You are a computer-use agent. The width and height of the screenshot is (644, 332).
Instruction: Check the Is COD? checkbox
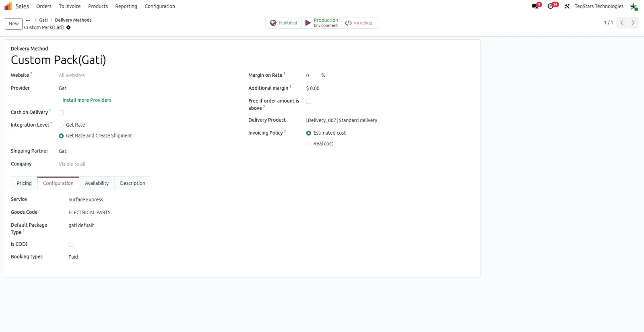(x=71, y=244)
